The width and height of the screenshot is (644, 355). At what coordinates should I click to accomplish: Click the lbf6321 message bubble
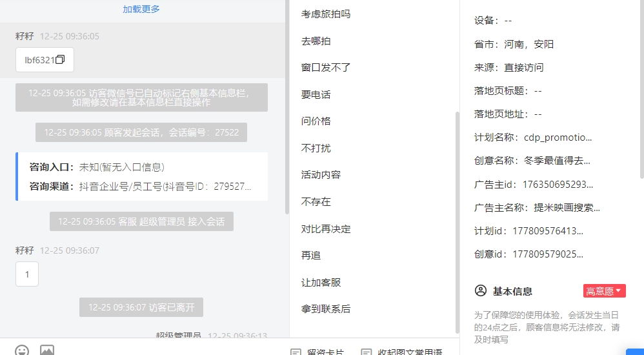45,59
